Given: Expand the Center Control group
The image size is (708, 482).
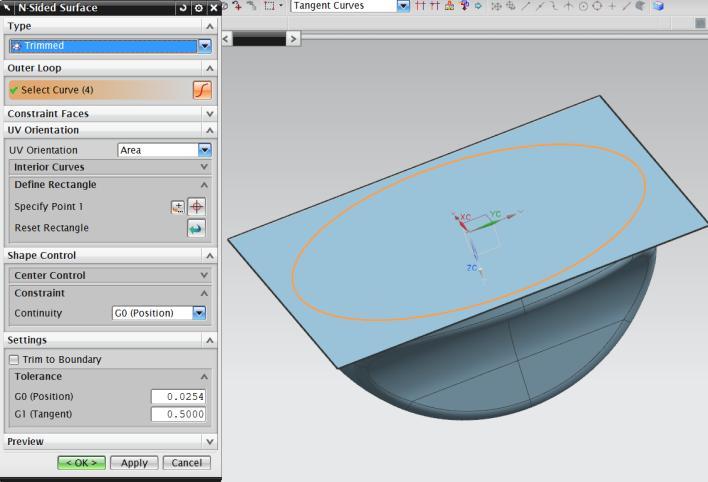Looking at the screenshot, I should coord(204,276).
